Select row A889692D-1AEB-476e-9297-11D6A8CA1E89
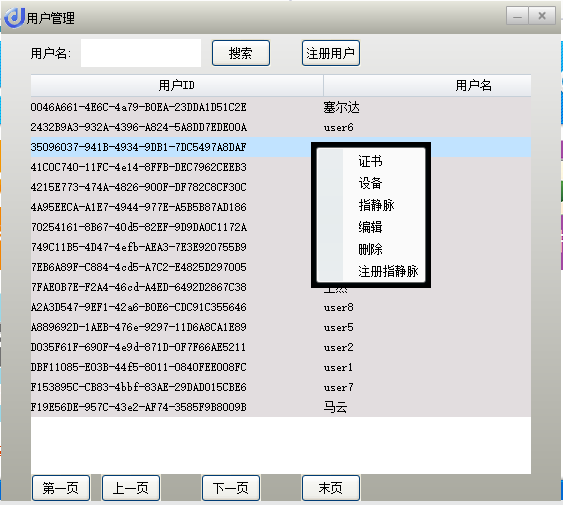Viewport: 563px width, 505px height. (281, 327)
